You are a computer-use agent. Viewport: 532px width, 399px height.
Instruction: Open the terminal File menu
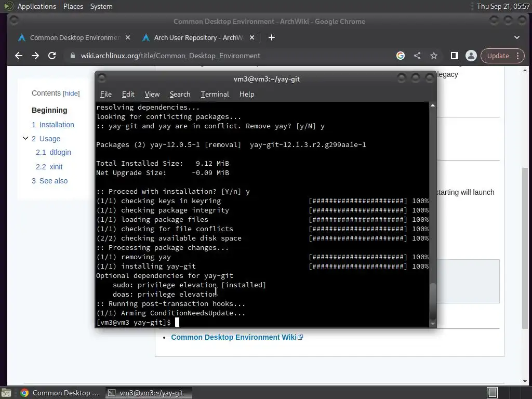coord(106,95)
